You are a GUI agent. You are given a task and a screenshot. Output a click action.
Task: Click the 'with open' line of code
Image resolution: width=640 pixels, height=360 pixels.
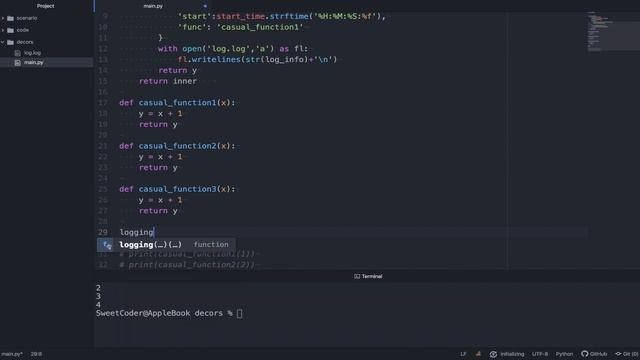(x=233, y=49)
